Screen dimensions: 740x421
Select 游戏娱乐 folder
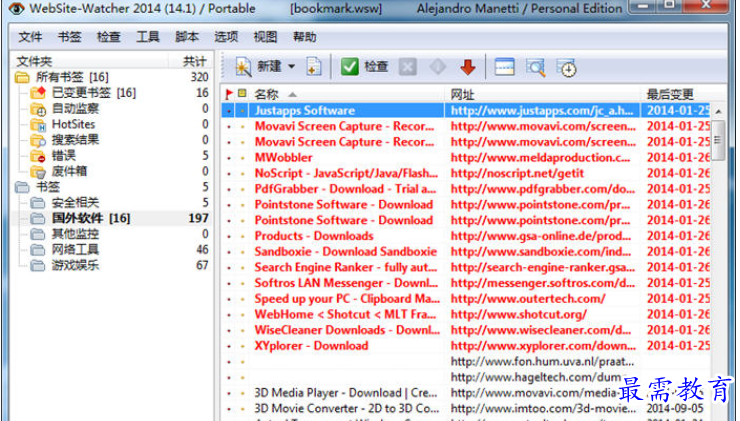[x=76, y=265]
